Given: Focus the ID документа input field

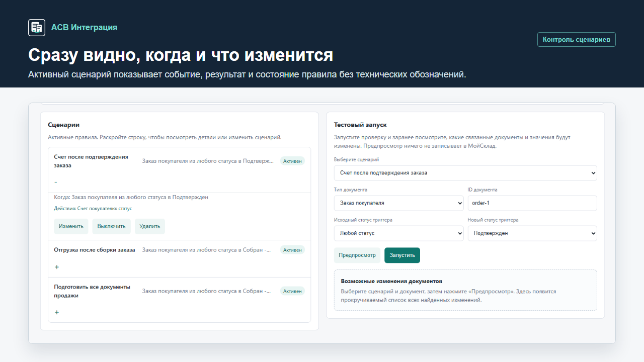Looking at the screenshot, I should [532, 203].
